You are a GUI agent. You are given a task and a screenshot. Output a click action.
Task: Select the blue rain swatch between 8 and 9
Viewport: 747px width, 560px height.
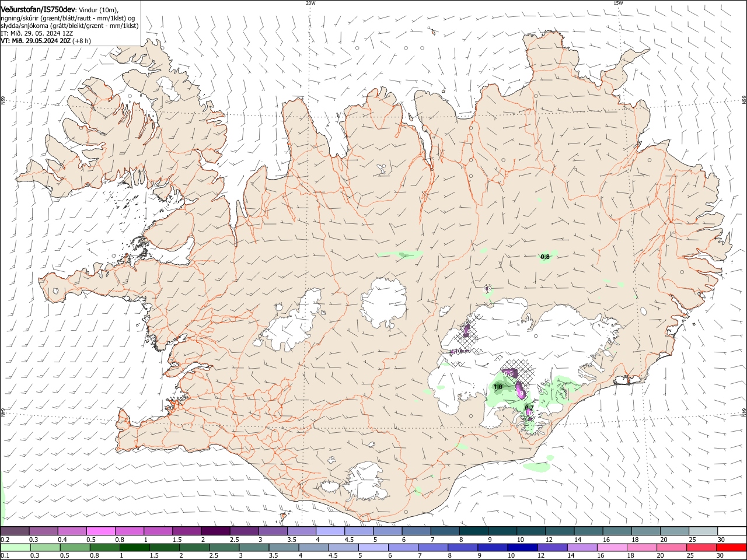click(462, 548)
